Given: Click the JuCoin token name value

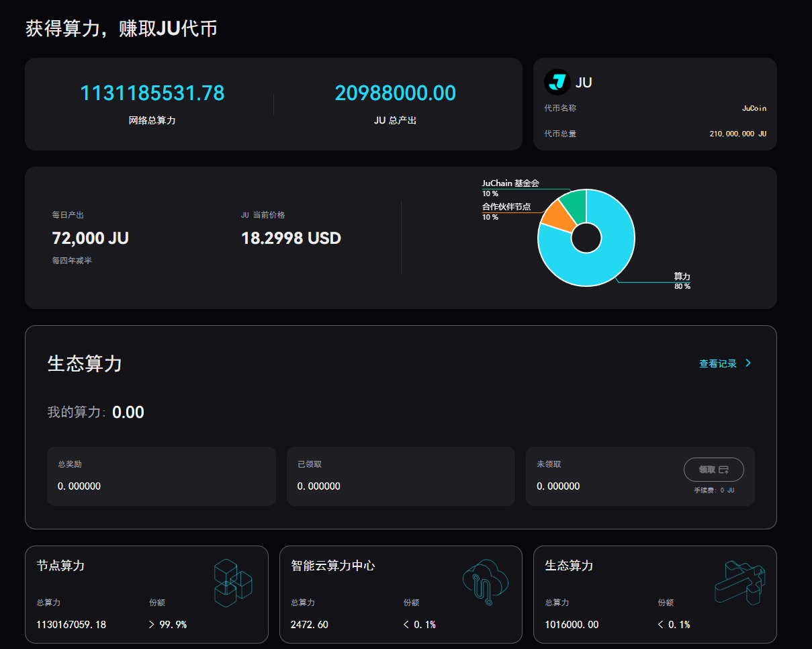Looking at the screenshot, I should click(754, 108).
